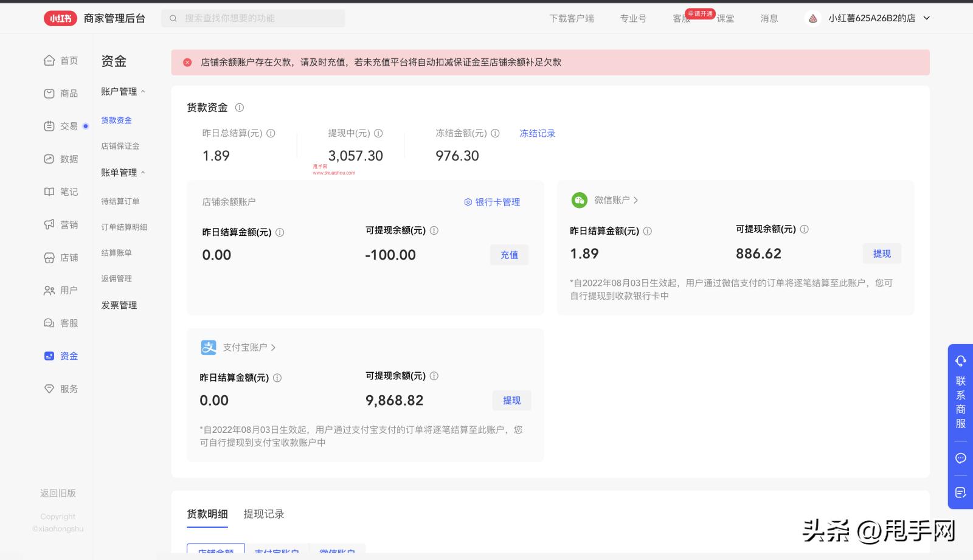This screenshot has height=560, width=973.
Task: Click the 充值 button for store balance
Action: click(510, 255)
